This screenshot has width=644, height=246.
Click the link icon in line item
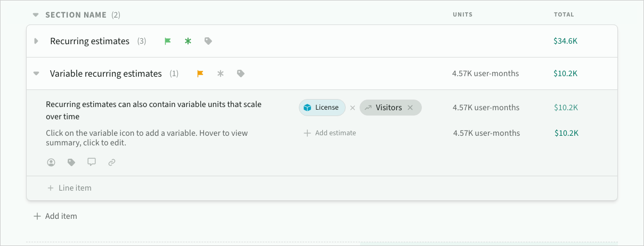112,162
